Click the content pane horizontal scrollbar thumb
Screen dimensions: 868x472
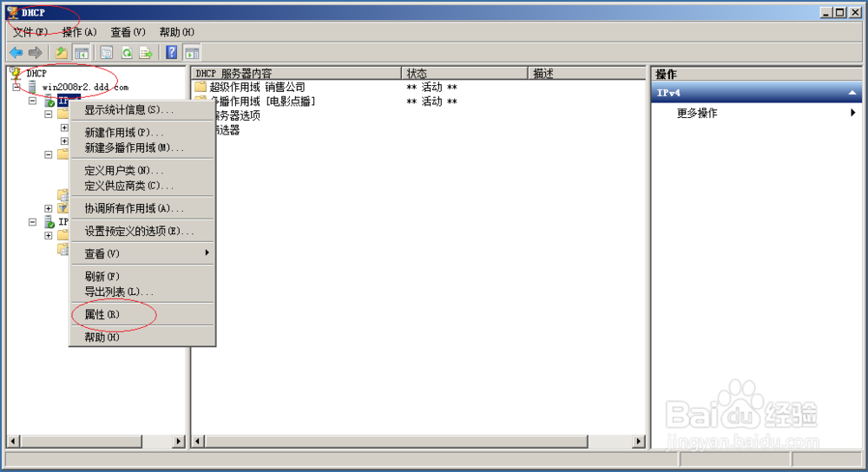pos(396,441)
